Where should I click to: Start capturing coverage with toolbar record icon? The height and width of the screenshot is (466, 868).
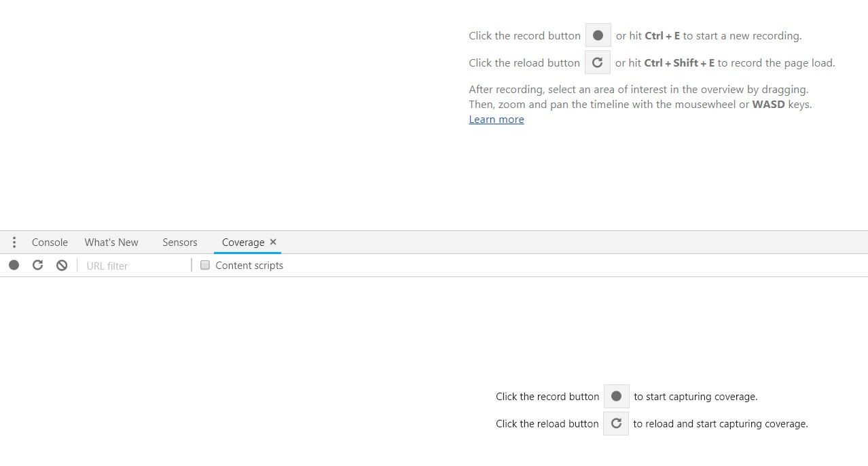tap(14, 265)
